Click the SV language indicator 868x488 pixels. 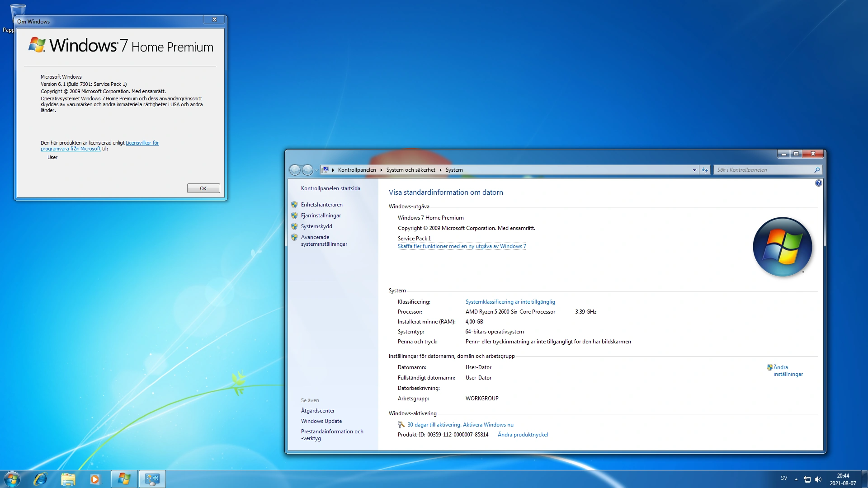tap(784, 478)
